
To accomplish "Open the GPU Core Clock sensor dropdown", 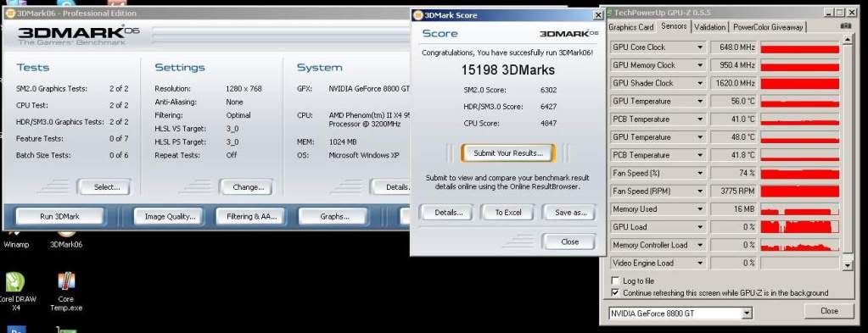I will (700, 47).
